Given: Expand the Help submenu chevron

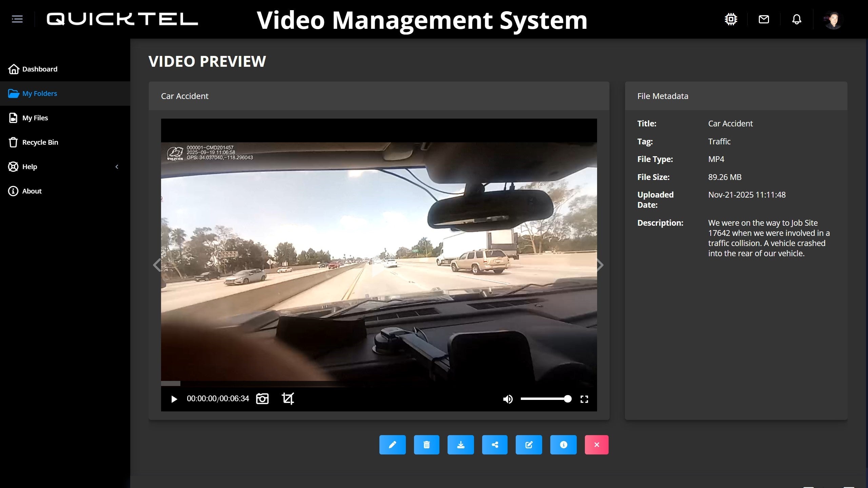Looking at the screenshot, I should coord(117,167).
